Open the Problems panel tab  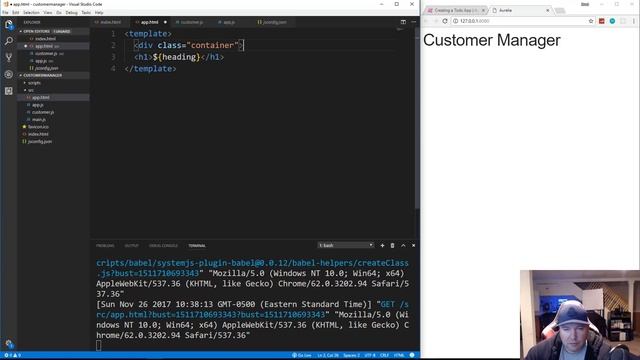coord(105,246)
